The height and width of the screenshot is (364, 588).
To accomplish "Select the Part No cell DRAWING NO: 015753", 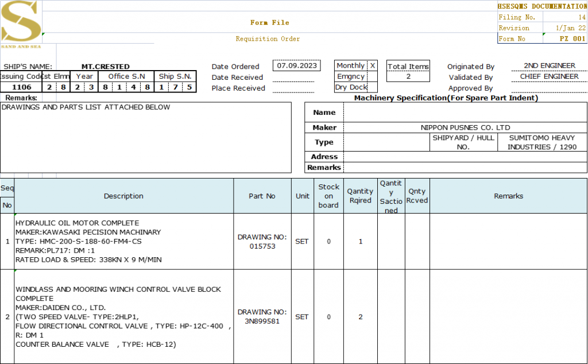I will pos(262,242).
